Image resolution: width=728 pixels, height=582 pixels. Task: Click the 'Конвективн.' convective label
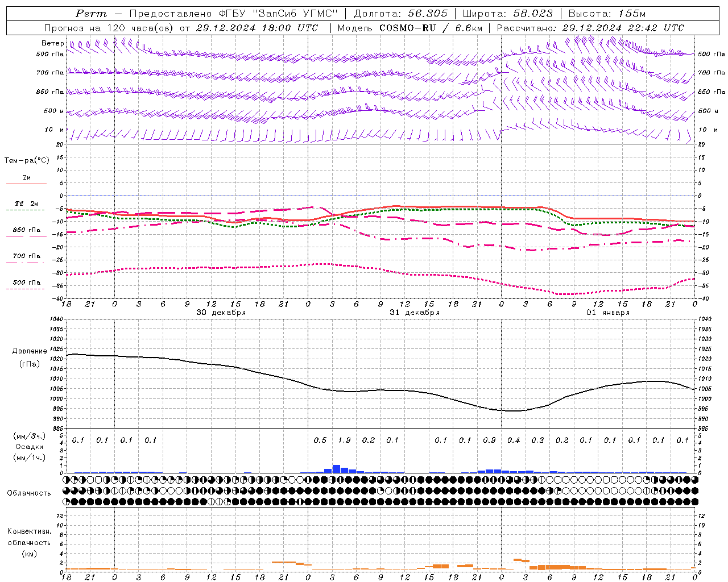point(29,531)
